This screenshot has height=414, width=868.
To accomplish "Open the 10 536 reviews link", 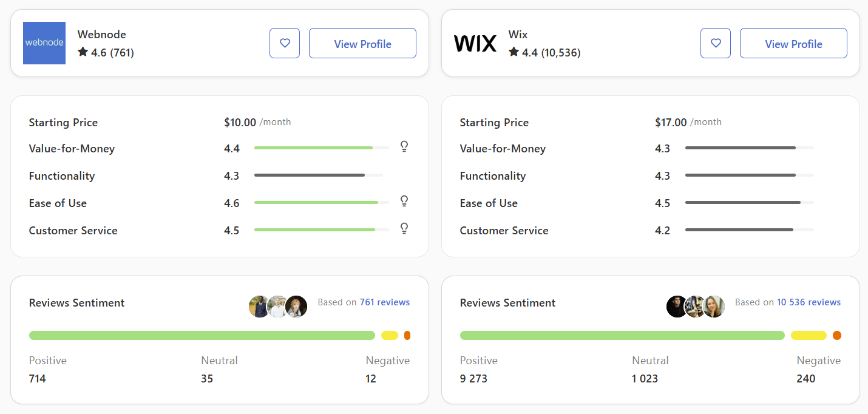I will coord(809,302).
